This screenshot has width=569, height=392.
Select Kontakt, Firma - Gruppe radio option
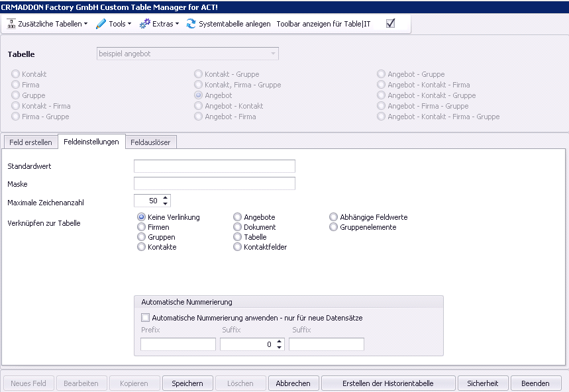coord(198,85)
